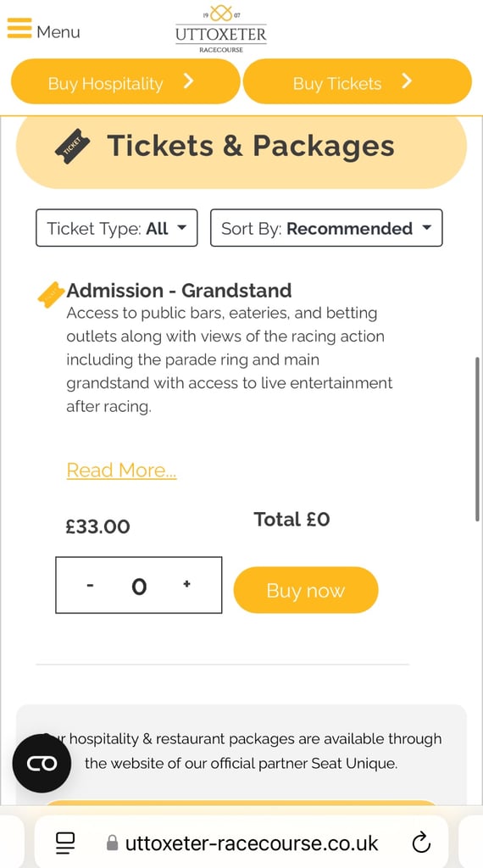Select the ticket quantity field showing 0

click(139, 585)
